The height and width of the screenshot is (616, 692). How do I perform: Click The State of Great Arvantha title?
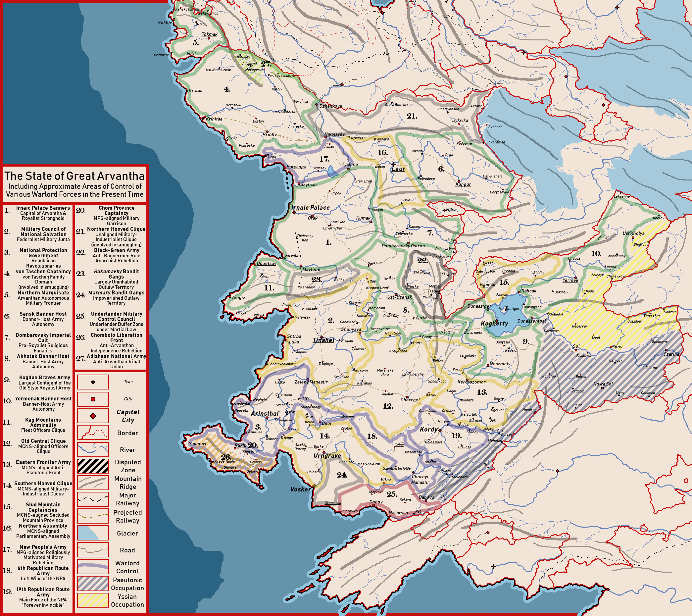tap(74, 176)
